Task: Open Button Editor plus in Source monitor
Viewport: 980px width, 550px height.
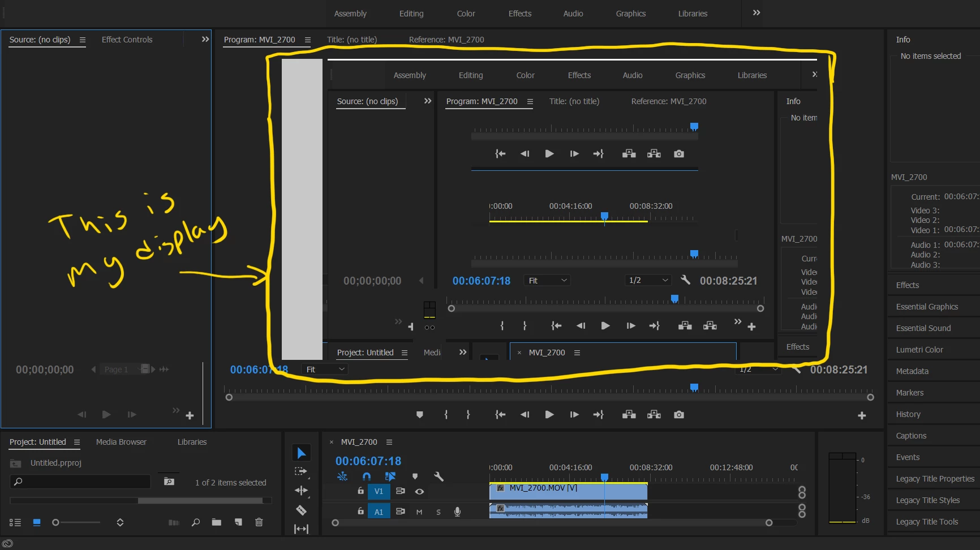Action: click(190, 415)
